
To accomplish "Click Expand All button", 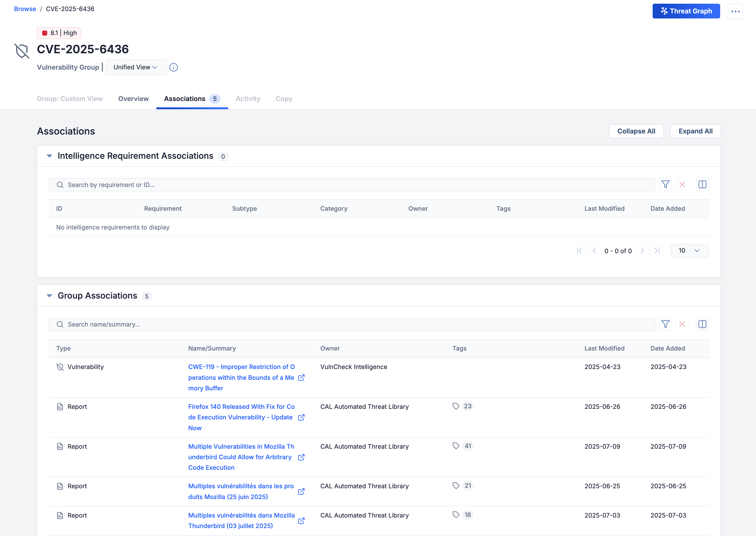I will click(695, 131).
